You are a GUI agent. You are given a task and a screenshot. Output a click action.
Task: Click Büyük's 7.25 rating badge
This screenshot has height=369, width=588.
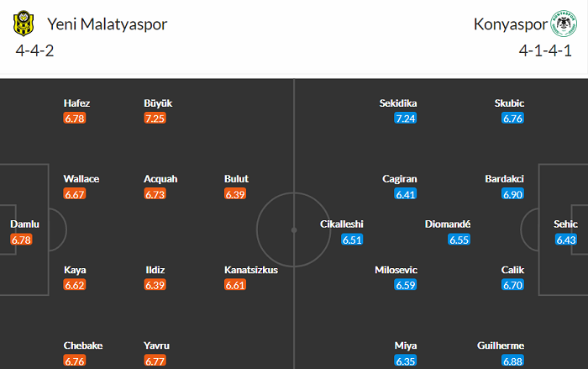pos(155,119)
